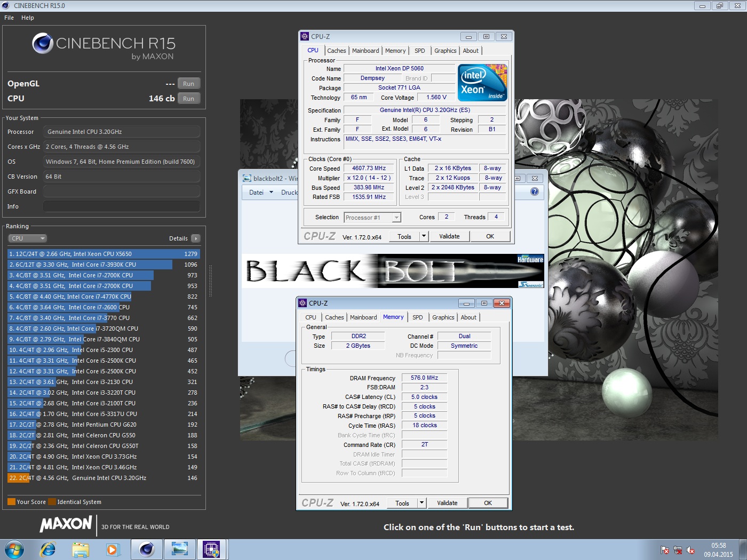This screenshot has height=560, width=747.
Task: Open Tools dropdown arrow in lower CPU-Z
Action: point(422,503)
